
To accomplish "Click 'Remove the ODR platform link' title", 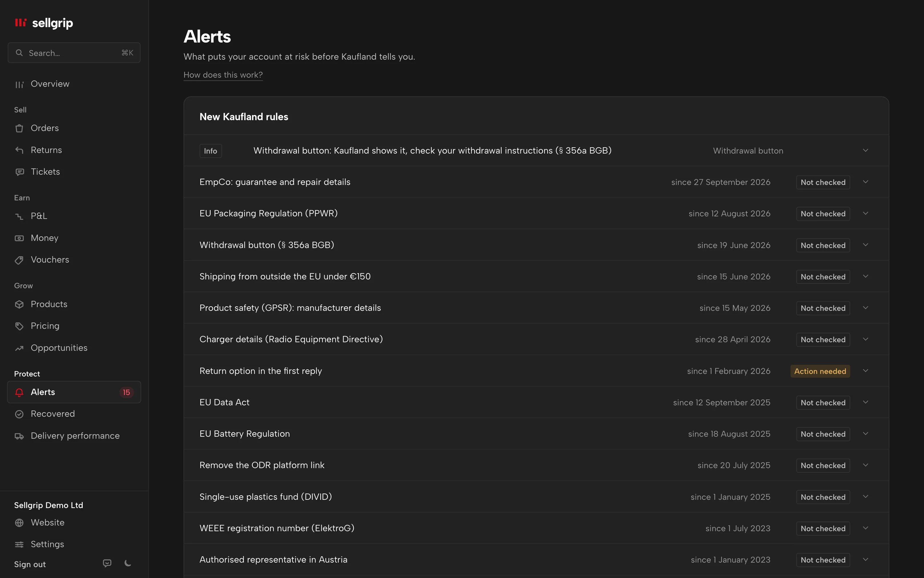I will coord(262,465).
